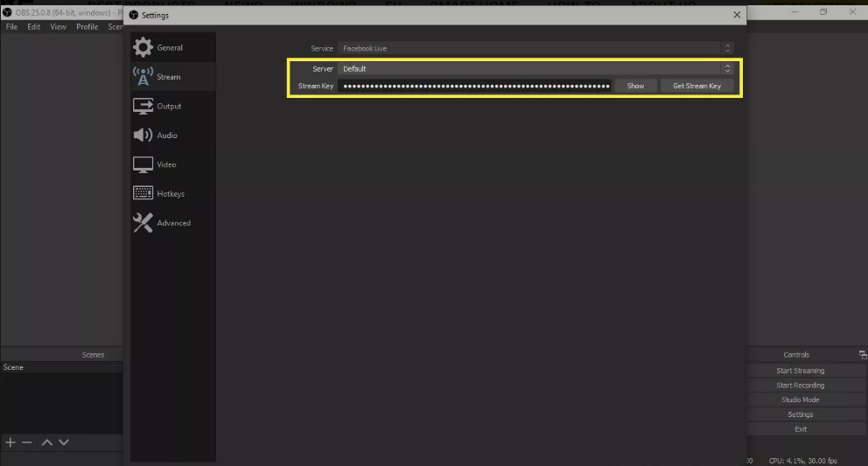Click the Controls panel header
The image size is (868, 466).
pos(796,355)
